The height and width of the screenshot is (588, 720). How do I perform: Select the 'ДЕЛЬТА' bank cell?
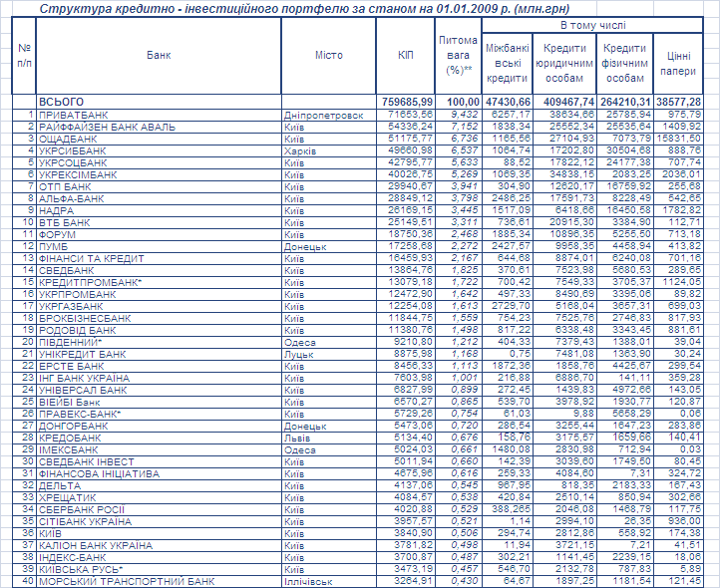[159, 485]
